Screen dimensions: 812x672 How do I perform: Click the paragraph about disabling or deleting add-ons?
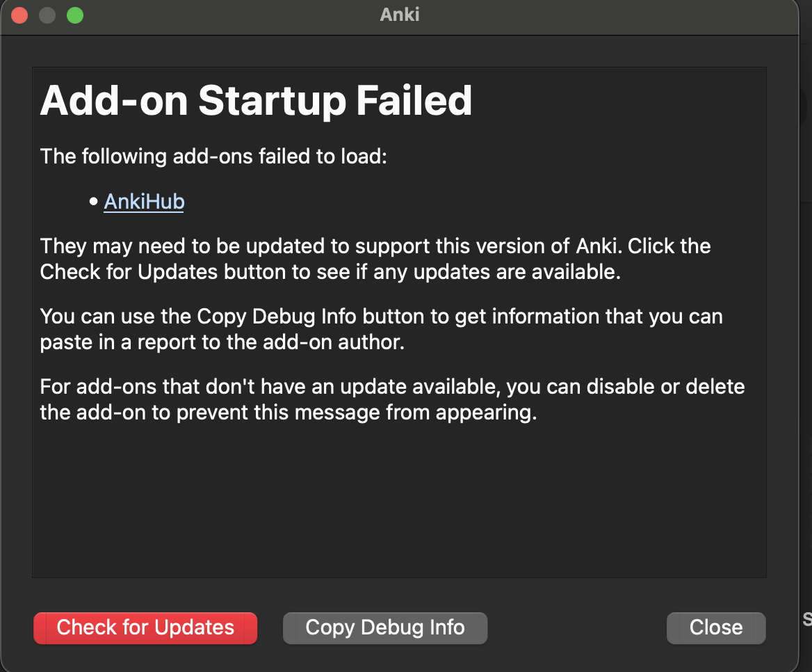pyautogui.click(x=392, y=399)
